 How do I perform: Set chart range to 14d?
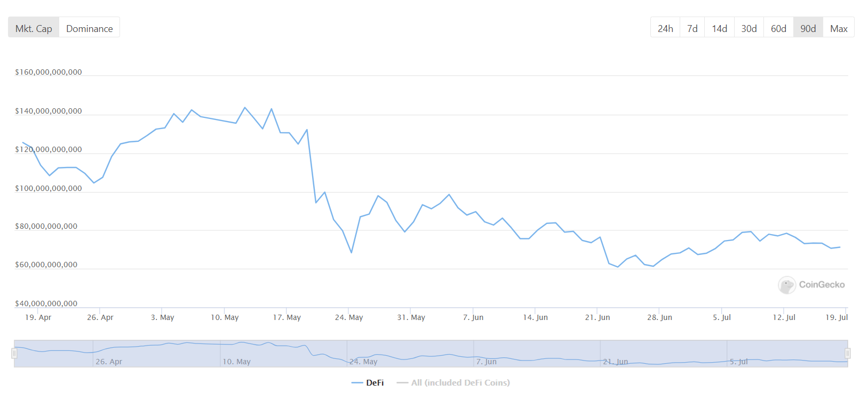[719, 28]
